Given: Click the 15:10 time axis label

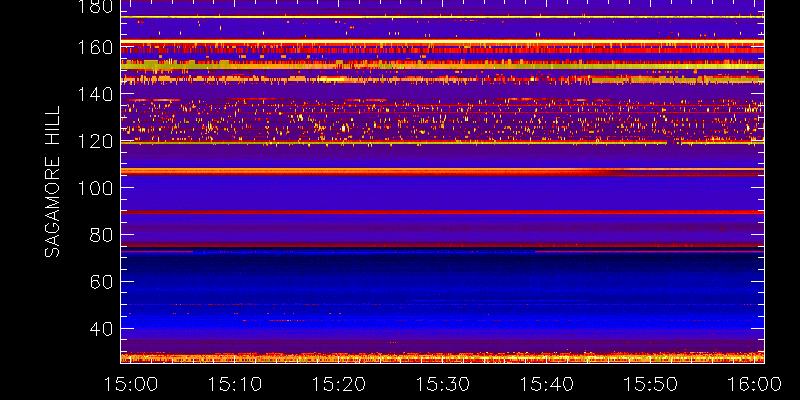Looking at the screenshot, I should click(234, 384).
